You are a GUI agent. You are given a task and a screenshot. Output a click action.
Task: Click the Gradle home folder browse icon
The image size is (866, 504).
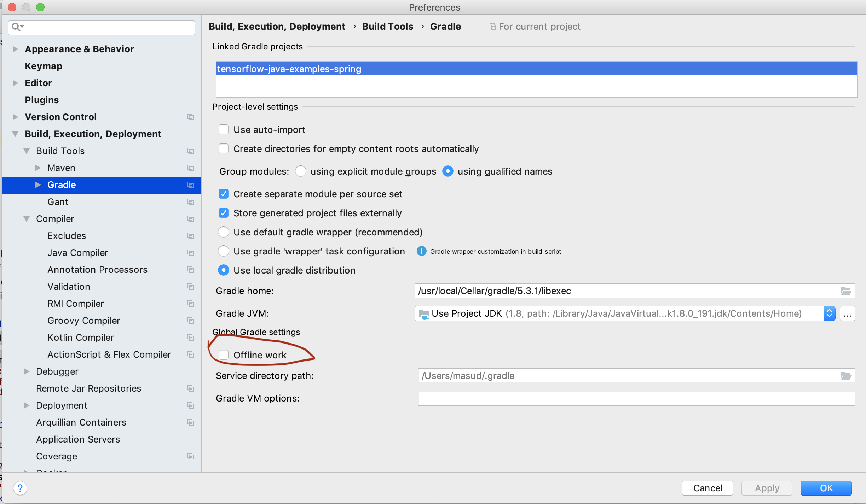coord(846,291)
